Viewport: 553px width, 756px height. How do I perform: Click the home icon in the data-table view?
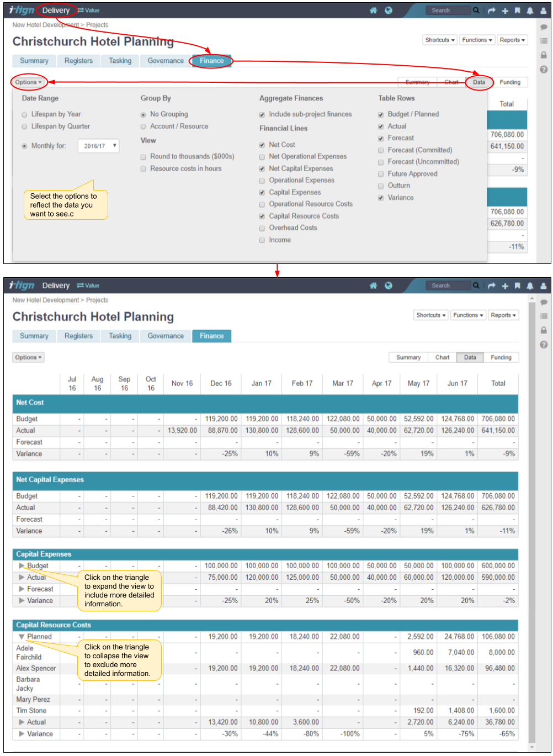[374, 286]
